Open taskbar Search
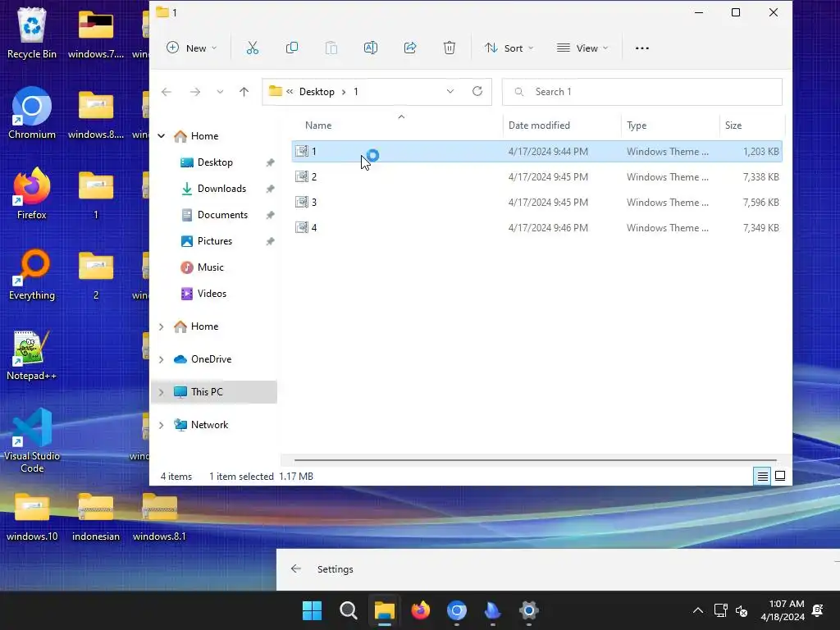 pos(348,610)
